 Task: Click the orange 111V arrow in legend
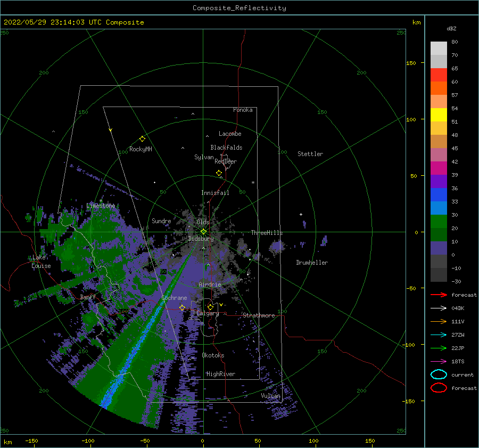click(439, 321)
